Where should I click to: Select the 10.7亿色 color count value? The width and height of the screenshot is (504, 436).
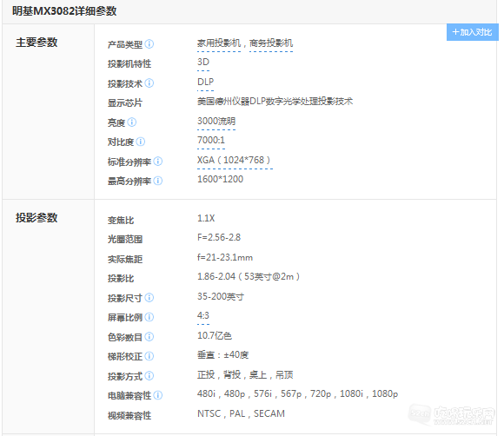pos(215,336)
